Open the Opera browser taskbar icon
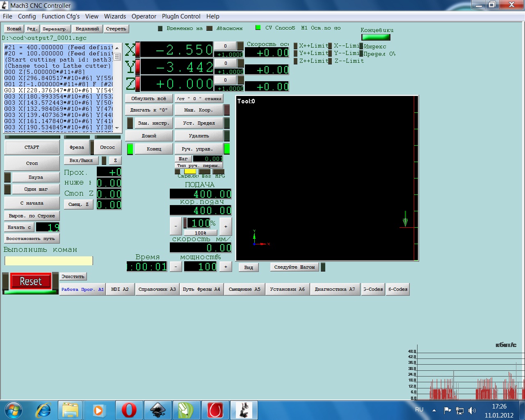The height and width of the screenshot is (420, 525). click(x=129, y=410)
